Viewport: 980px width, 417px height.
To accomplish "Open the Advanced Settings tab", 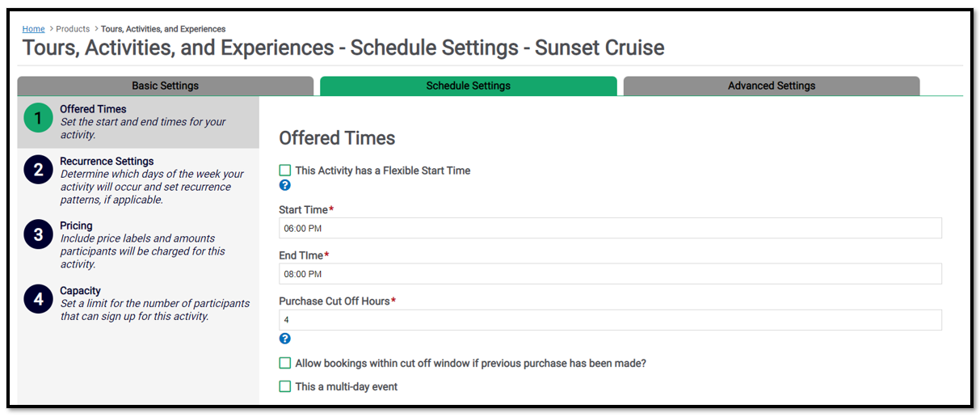I will (772, 86).
